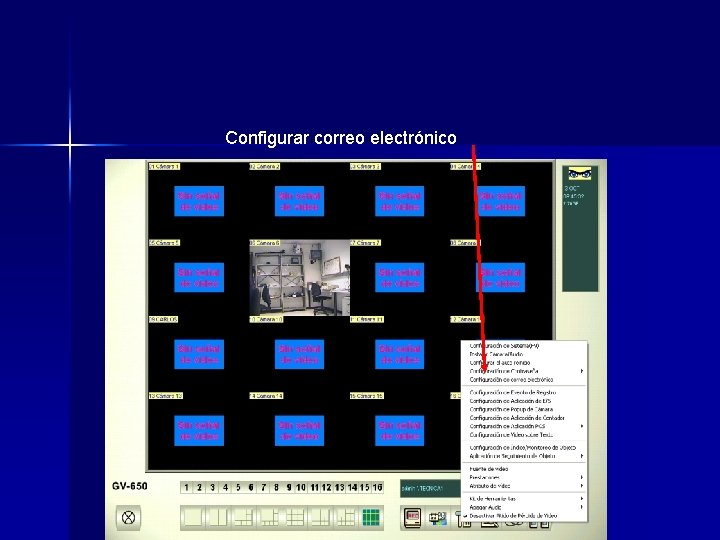Click the admin \TECNICA status display
The image size is (720, 540).
coord(430,489)
